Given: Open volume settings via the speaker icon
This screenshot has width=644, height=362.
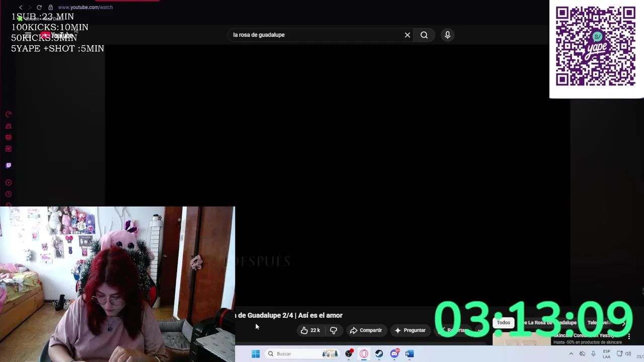Looking at the screenshot, I should [x=628, y=354].
